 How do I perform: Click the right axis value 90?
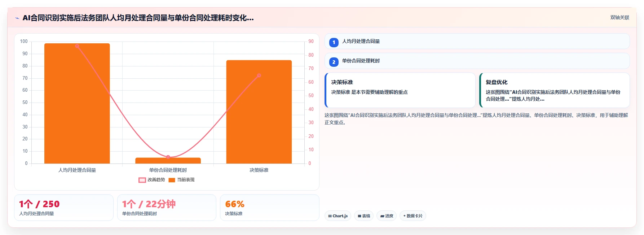coord(311,42)
